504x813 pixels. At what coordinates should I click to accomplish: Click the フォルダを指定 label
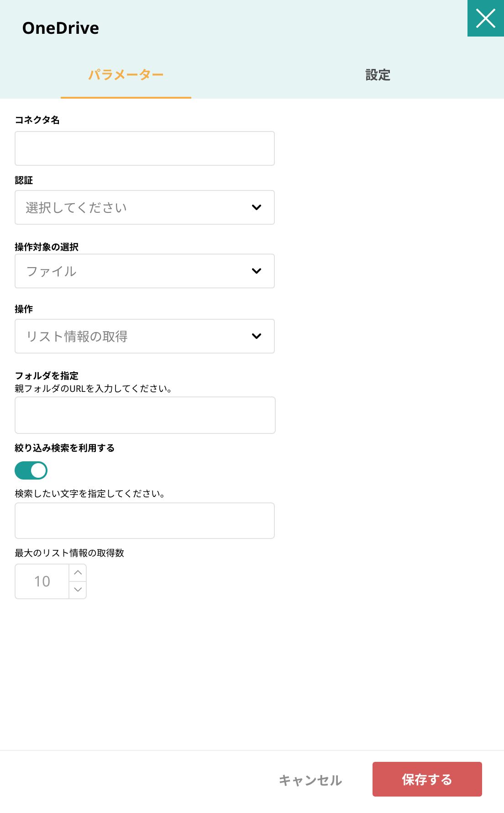[x=47, y=375]
